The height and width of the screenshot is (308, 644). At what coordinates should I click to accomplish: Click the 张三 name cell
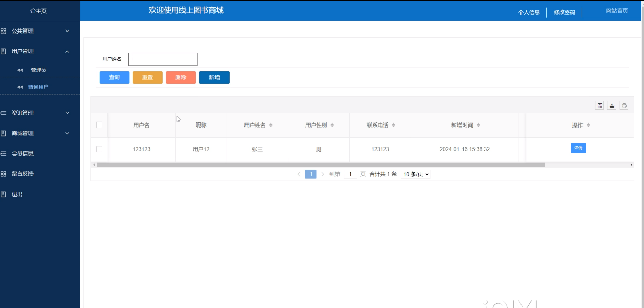(x=257, y=149)
